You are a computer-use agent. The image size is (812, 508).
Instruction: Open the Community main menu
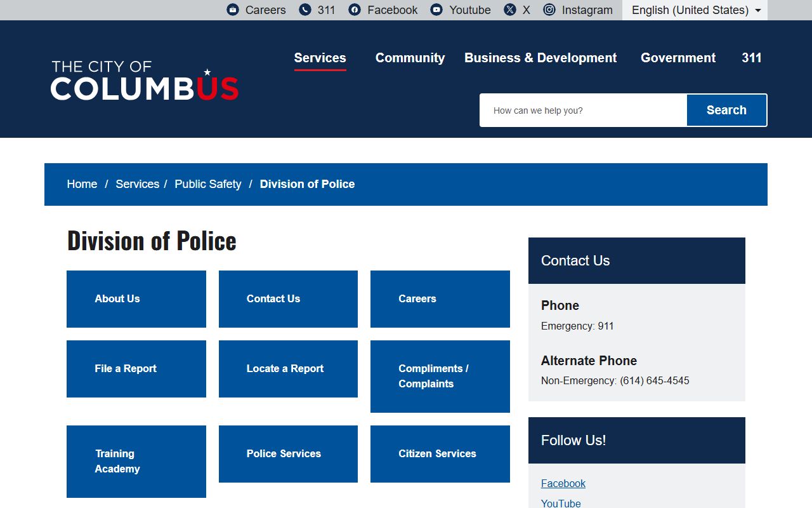[x=410, y=58]
